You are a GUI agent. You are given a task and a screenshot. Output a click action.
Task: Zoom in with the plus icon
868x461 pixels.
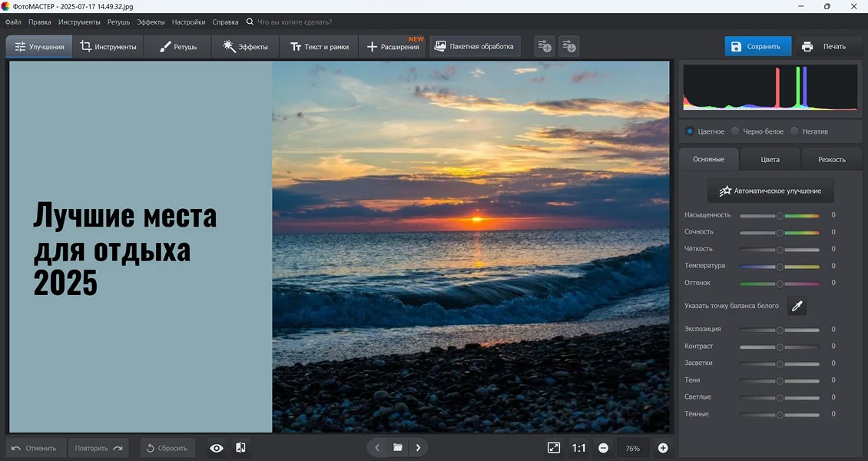663,448
